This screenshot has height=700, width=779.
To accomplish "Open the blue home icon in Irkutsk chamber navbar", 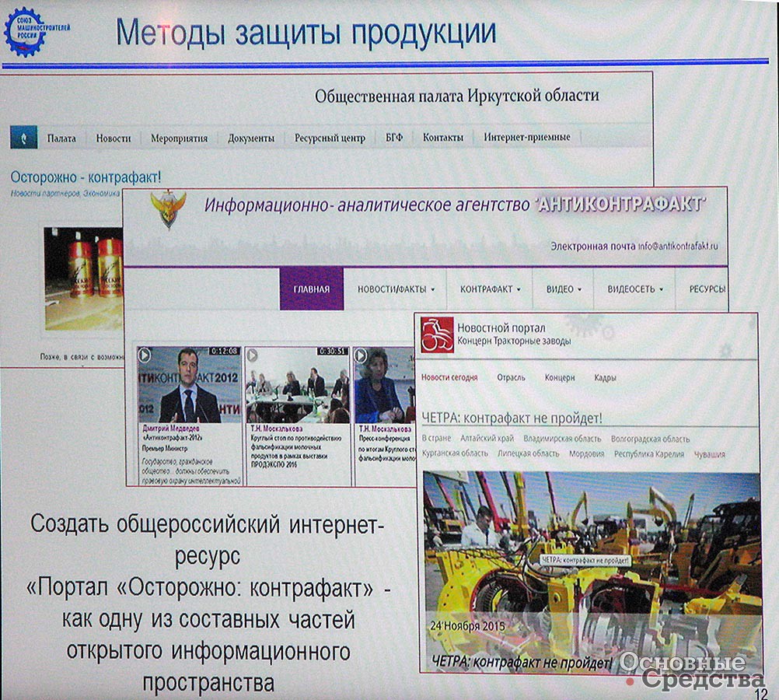I will [24, 137].
